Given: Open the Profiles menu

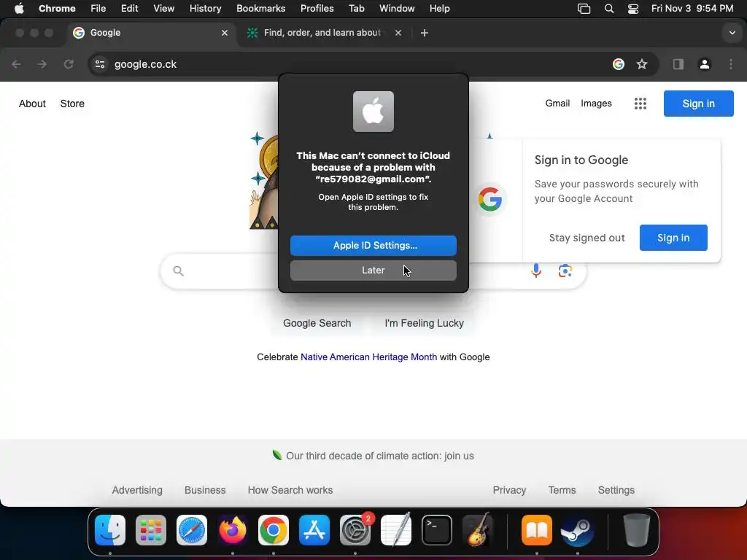Looking at the screenshot, I should pyautogui.click(x=317, y=9).
